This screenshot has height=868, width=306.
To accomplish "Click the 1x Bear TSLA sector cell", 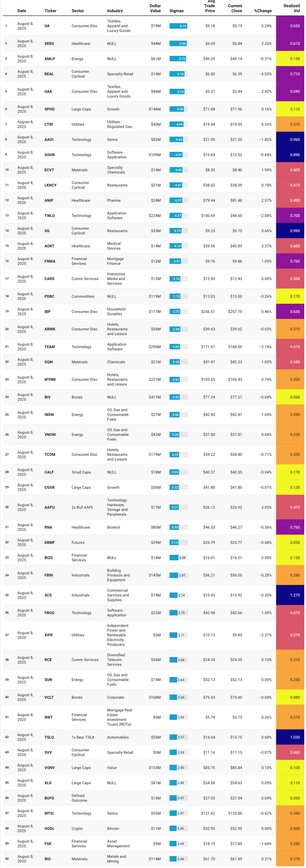I will coord(83,737).
